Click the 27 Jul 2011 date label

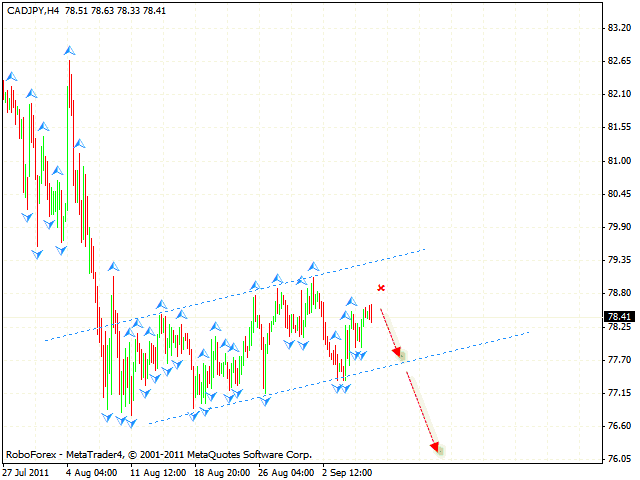click(x=26, y=473)
